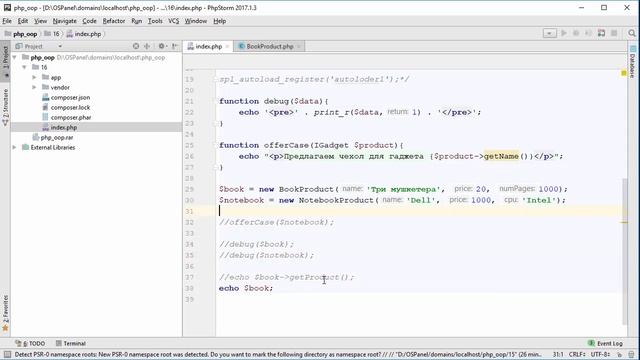Click the read-only lock icon in status bar
This screenshot has width=640, height=360.
pos(619,354)
